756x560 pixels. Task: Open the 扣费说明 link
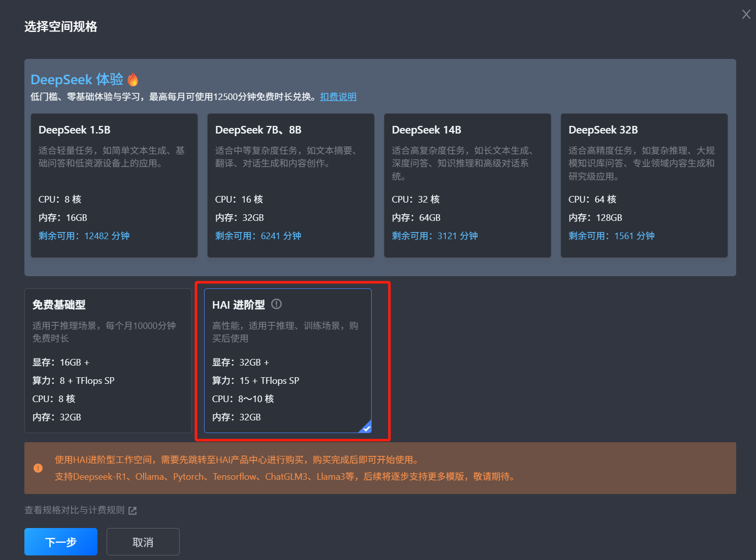338,96
